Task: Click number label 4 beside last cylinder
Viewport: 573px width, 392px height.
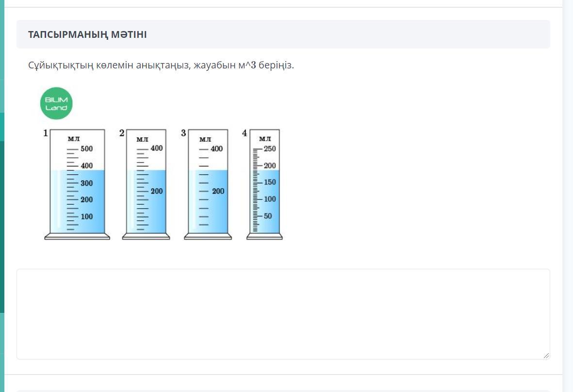Action: [245, 133]
